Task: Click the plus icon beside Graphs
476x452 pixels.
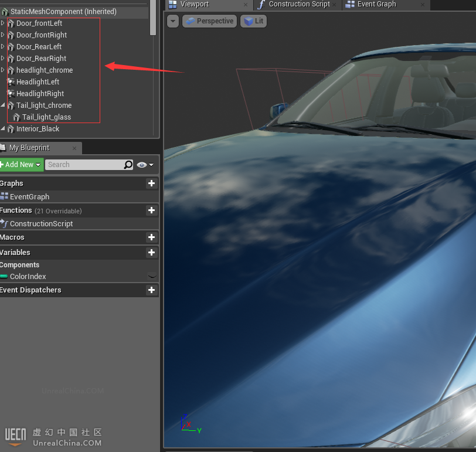Action: (151, 183)
